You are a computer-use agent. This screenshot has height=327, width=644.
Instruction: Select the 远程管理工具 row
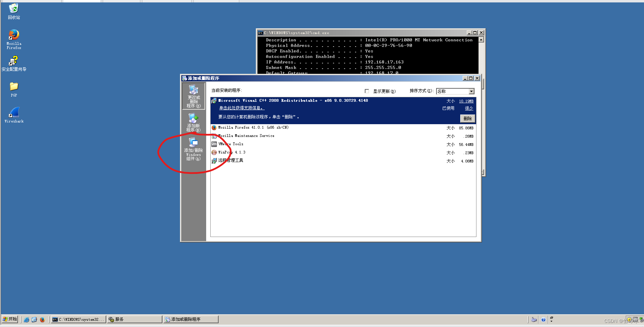pos(343,161)
